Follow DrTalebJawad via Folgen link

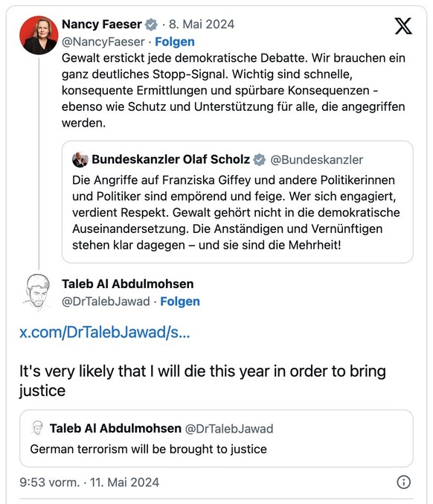[180, 302]
